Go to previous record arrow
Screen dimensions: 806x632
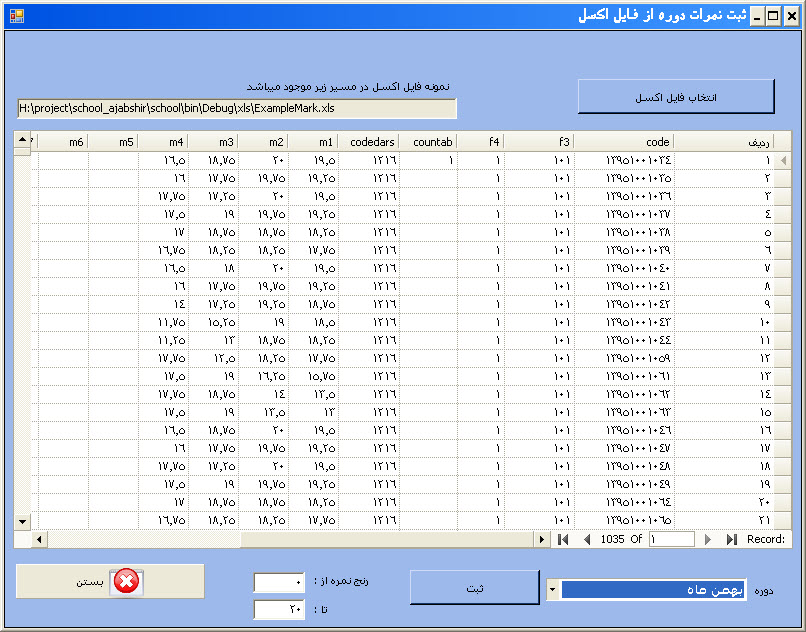click(x=587, y=539)
